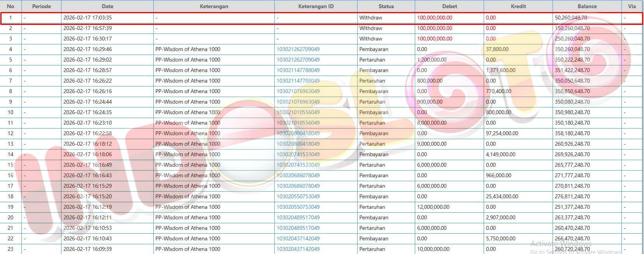Open ID 103020489517049 link in row 20
This screenshot has height=254, width=644.
(x=298, y=217)
